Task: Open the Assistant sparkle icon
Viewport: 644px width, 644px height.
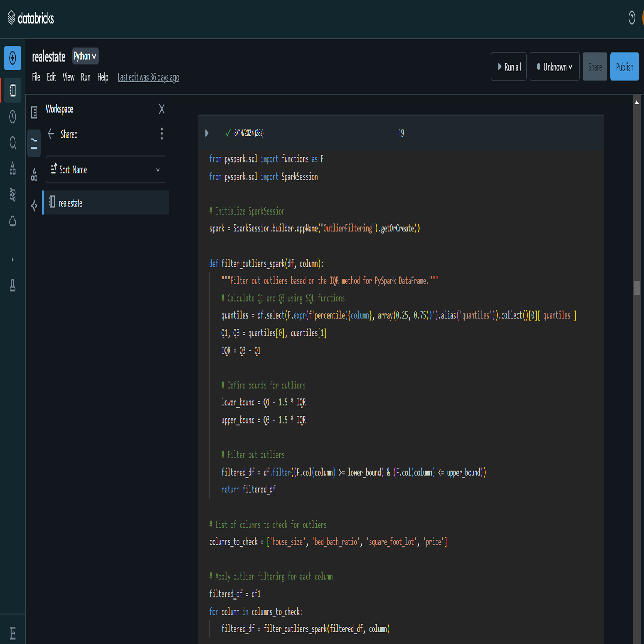Action: (x=34, y=206)
